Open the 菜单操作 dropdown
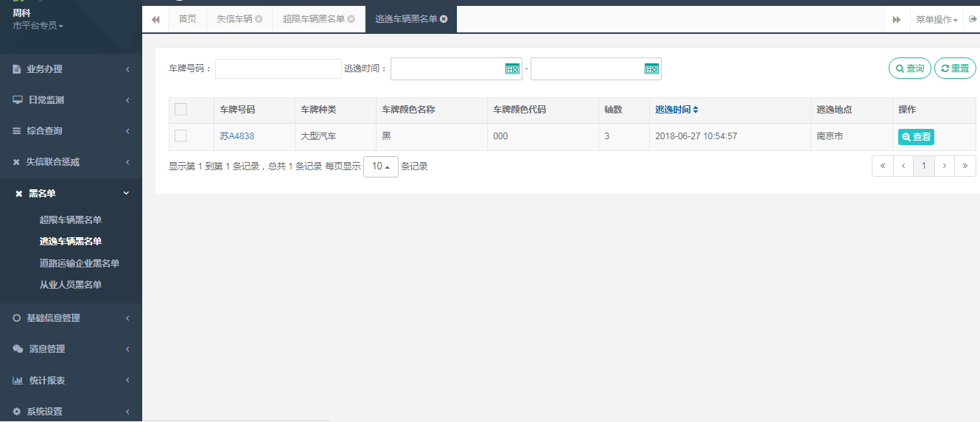980x422 pixels. 937,19
